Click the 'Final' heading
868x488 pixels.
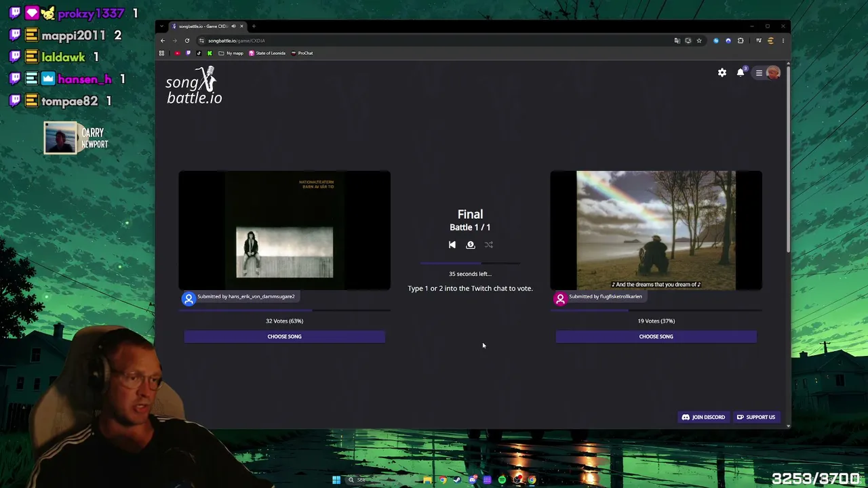click(x=470, y=214)
